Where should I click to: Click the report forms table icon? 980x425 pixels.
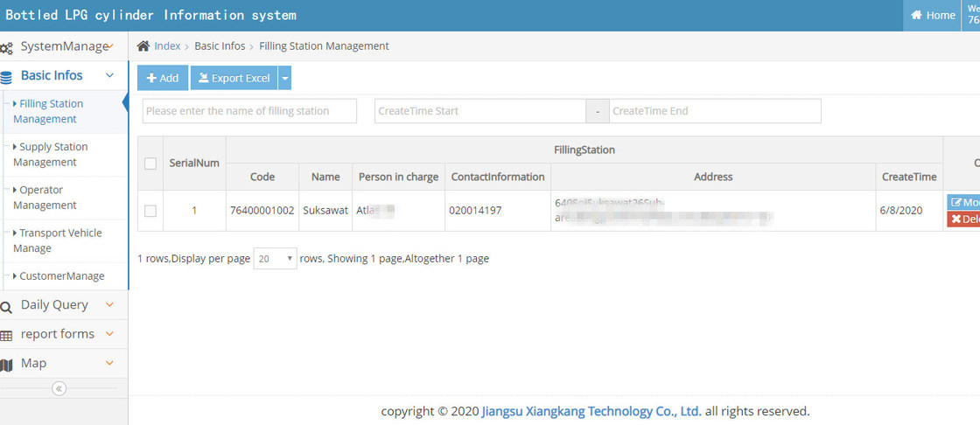[x=7, y=335]
